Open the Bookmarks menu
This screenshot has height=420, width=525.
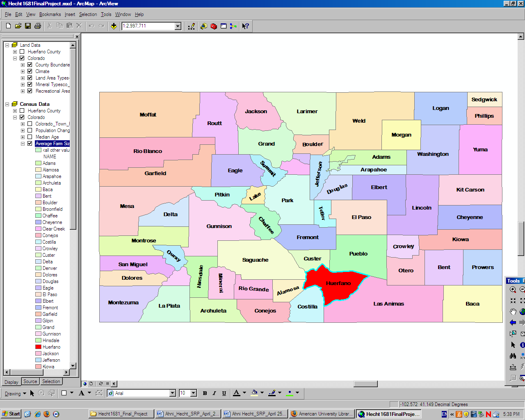tap(50, 14)
